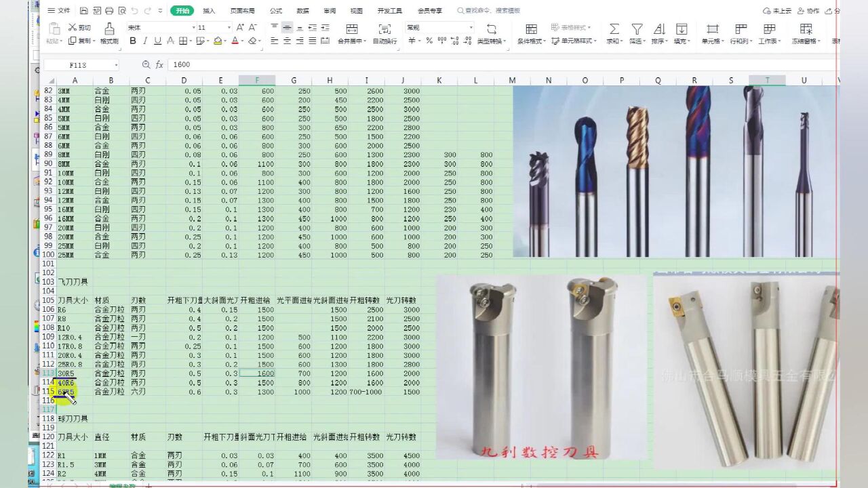Open the border style dropdown arrow
Image resolution: width=868 pixels, height=488 pixels.
pyautogui.click(x=191, y=41)
